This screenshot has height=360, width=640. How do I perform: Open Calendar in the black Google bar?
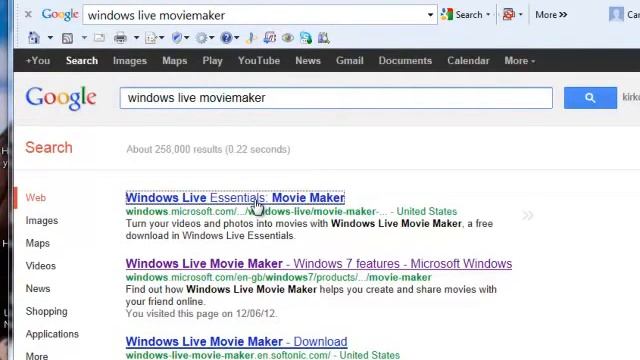(468, 60)
